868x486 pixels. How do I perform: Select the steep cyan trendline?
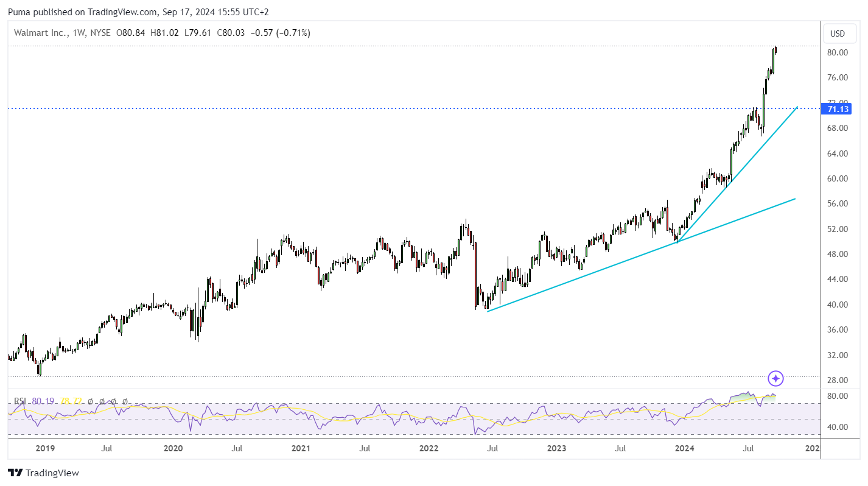(x=737, y=175)
